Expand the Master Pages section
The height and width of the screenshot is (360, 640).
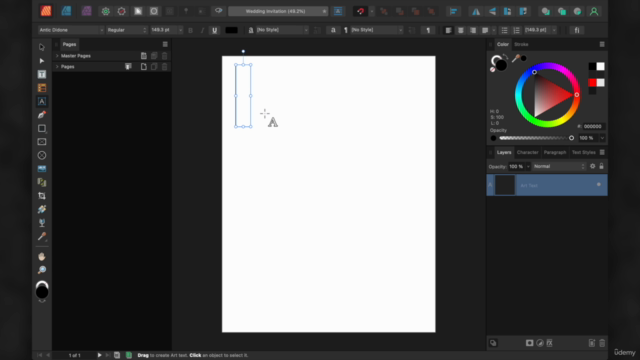click(57, 56)
